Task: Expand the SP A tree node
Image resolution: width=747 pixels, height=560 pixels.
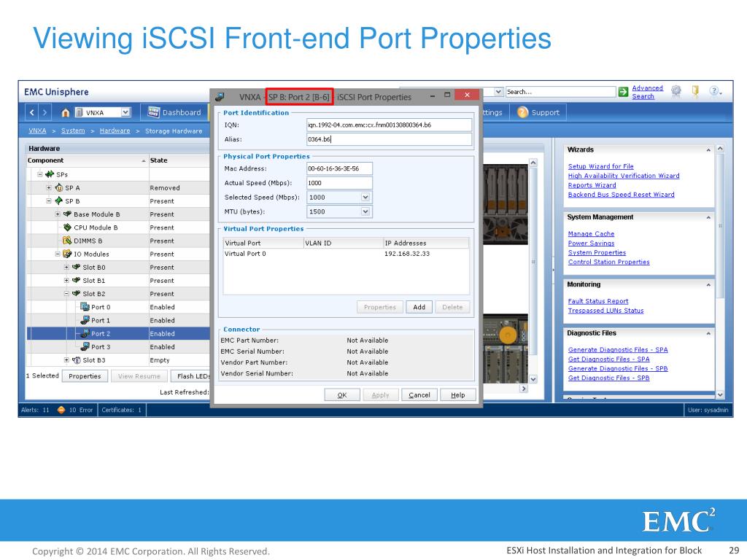Action: click(49, 187)
